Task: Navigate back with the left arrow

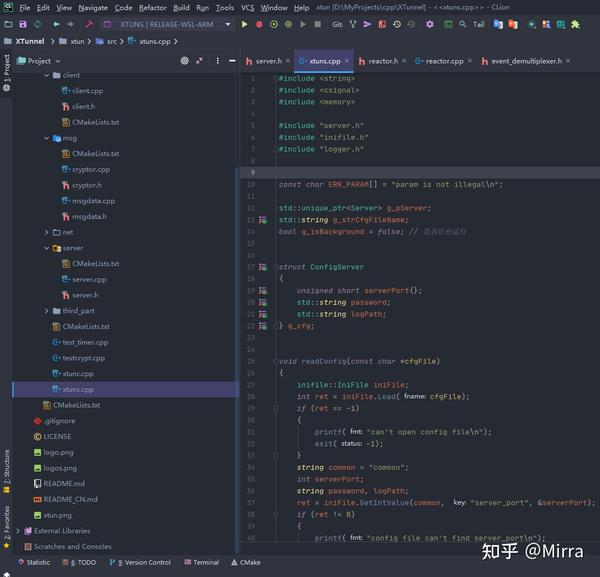Action: pyautogui.click(x=56, y=24)
